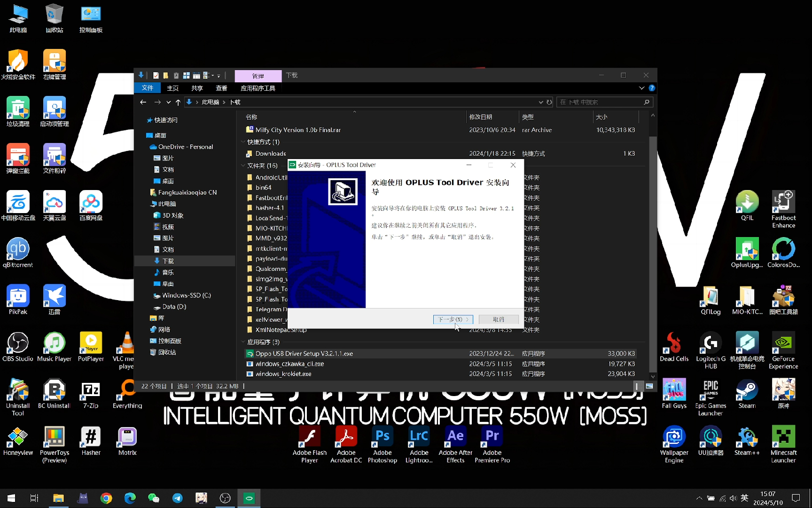Switch to the 共享 ribbon tab
Screen dimensions: 812x508
coord(197,88)
